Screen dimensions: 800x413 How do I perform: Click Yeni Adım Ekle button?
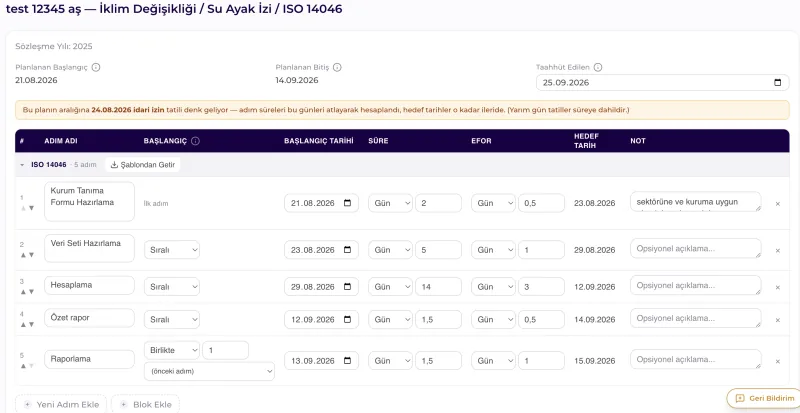point(61,405)
